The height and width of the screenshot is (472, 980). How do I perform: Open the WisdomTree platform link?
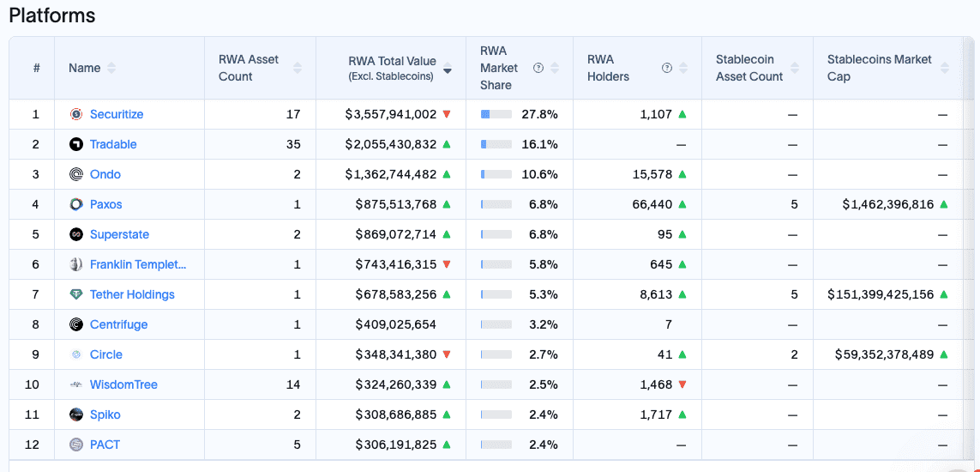pyautogui.click(x=123, y=384)
